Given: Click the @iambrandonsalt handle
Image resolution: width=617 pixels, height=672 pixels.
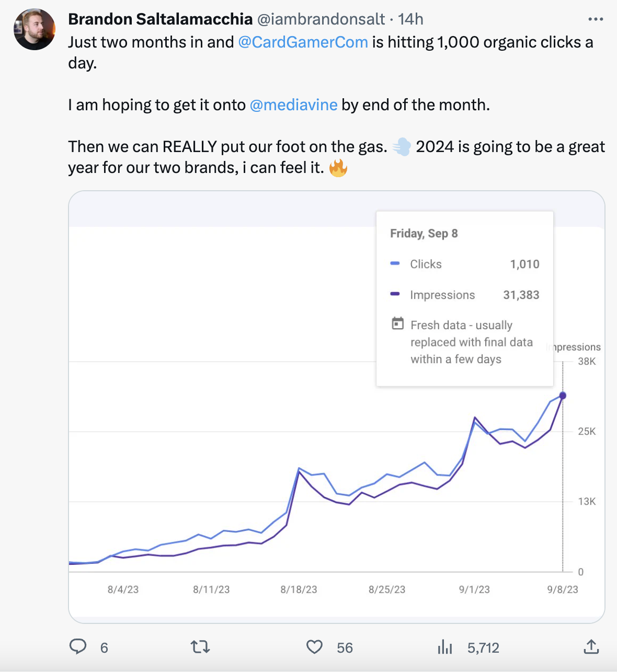Looking at the screenshot, I should 321,19.
